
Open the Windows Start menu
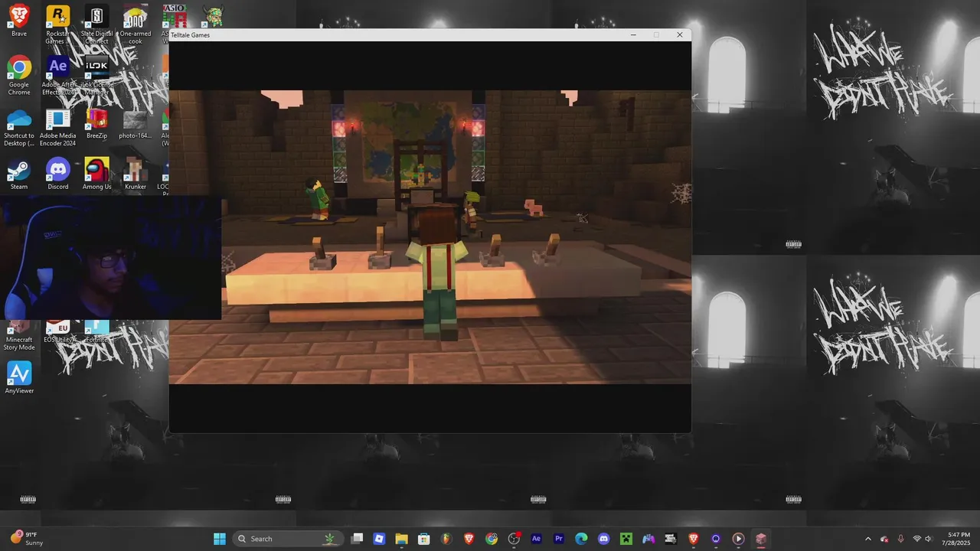(x=220, y=539)
